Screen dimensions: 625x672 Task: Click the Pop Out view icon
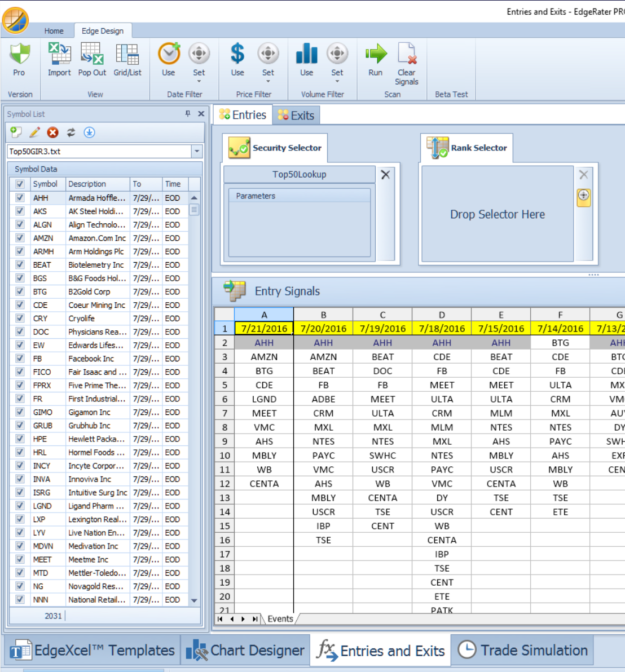coord(92,55)
